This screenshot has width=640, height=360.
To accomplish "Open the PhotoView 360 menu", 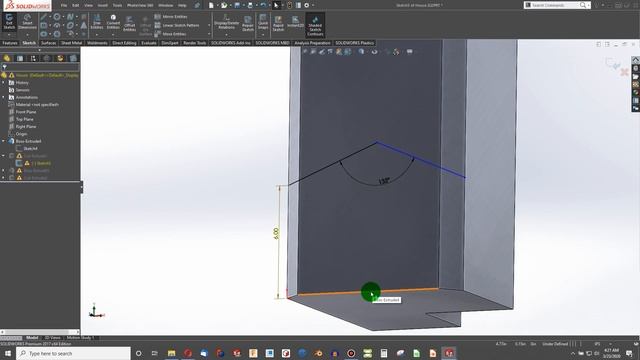I will pyautogui.click(x=140, y=5).
